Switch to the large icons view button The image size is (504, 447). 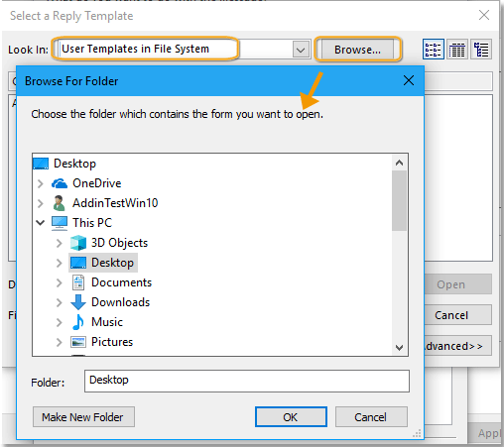tap(433, 50)
